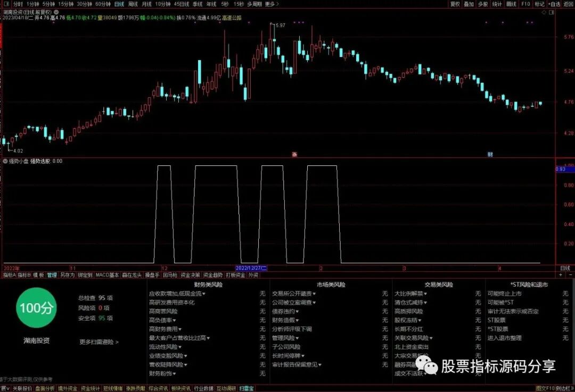Switch to the 分时 period tab
575x392 pixels.
[x=18, y=4]
